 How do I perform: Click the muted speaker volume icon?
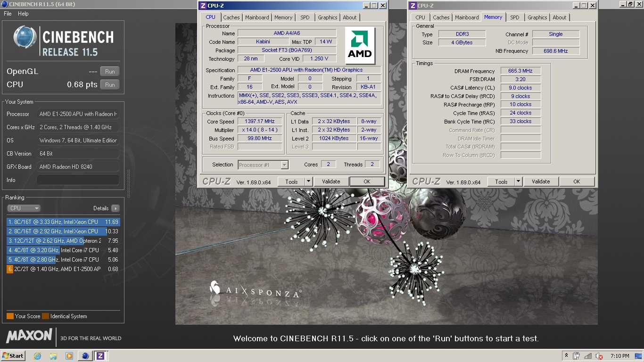[x=599, y=356]
